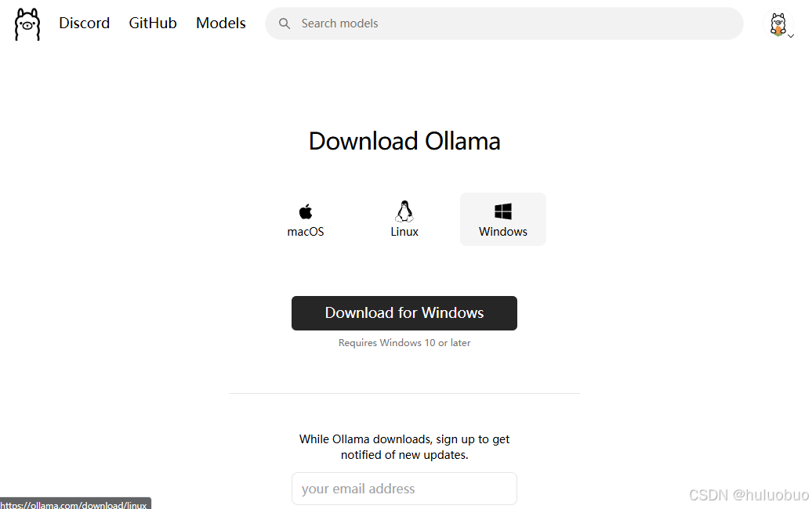Select the Linux download option
The height and width of the screenshot is (509, 812).
(404, 219)
